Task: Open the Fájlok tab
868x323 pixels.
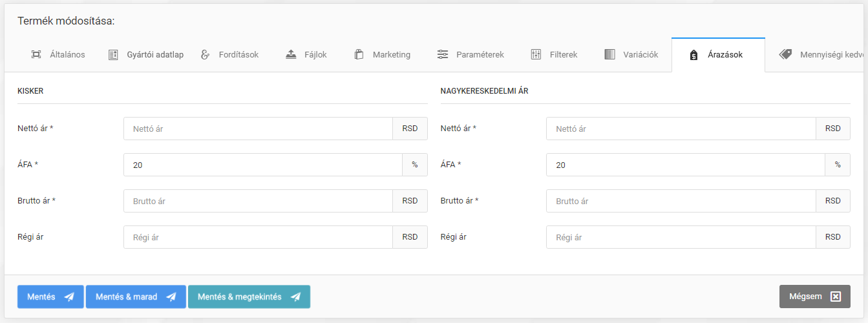Action: point(306,55)
